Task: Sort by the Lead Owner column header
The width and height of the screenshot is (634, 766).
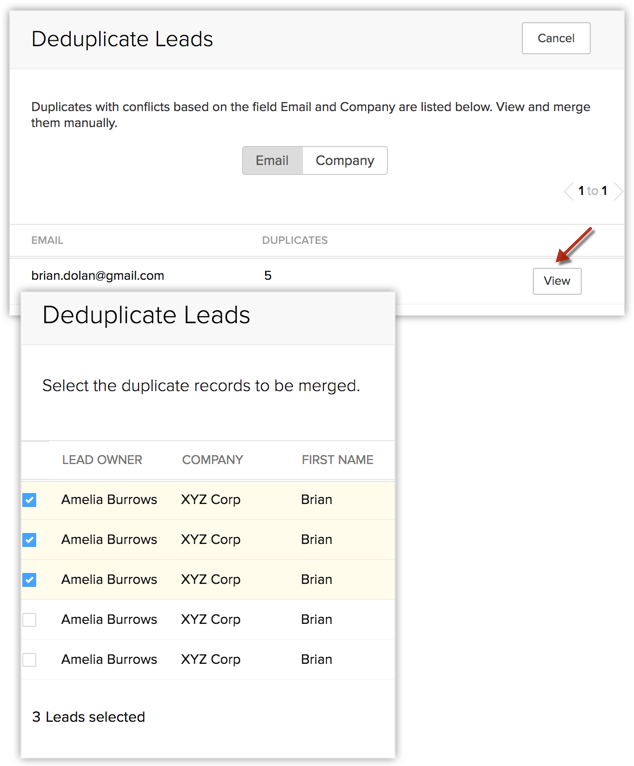Action: 102,460
